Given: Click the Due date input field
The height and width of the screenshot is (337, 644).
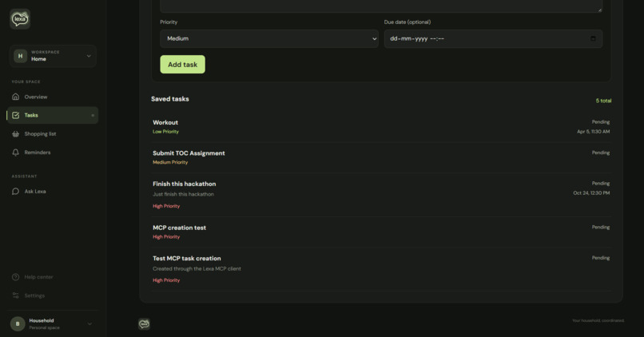Looking at the screenshot, I should point(493,38).
